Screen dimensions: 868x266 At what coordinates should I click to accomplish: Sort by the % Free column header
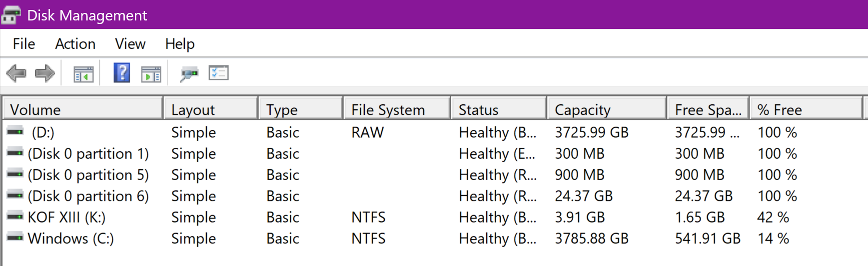805,109
